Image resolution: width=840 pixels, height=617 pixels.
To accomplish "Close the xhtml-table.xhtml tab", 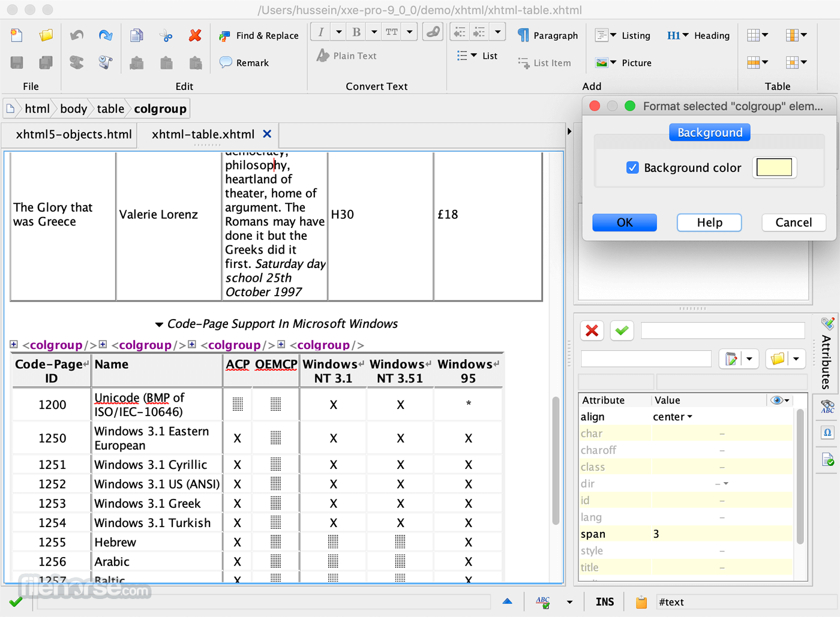I will click(x=267, y=134).
